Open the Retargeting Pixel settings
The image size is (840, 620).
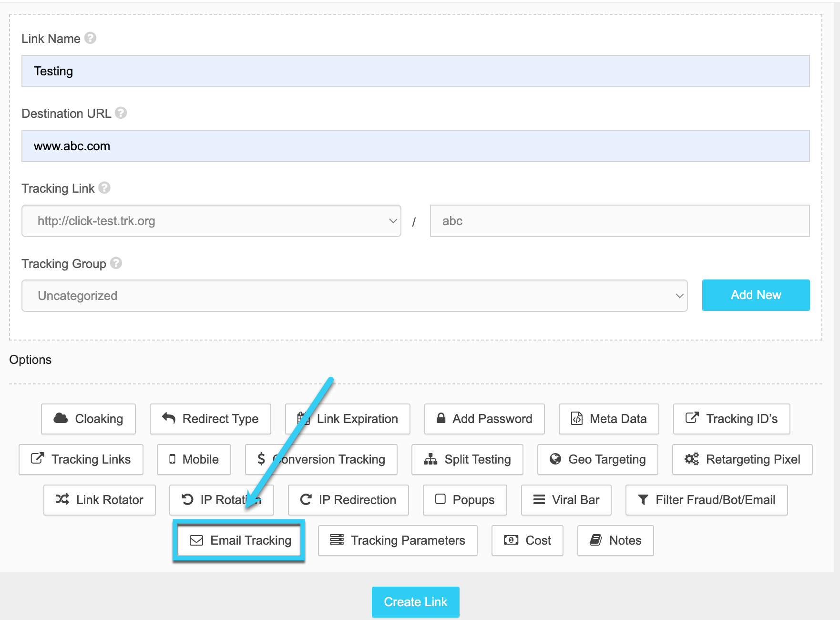pyautogui.click(x=742, y=459)
